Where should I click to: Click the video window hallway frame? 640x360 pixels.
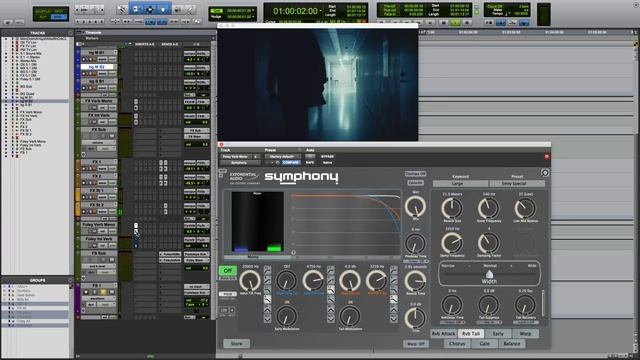coord(318,84)
